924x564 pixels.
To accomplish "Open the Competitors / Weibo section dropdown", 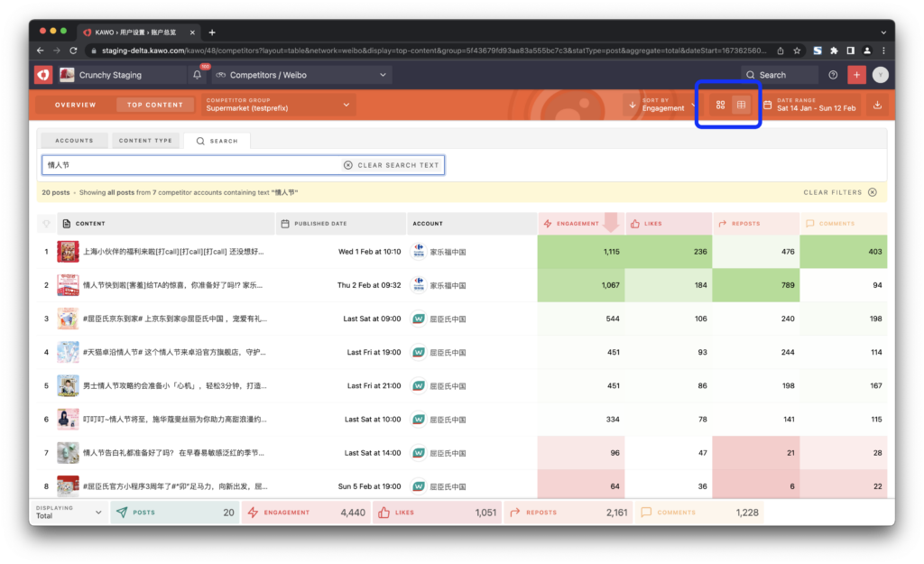I will 301,75.
